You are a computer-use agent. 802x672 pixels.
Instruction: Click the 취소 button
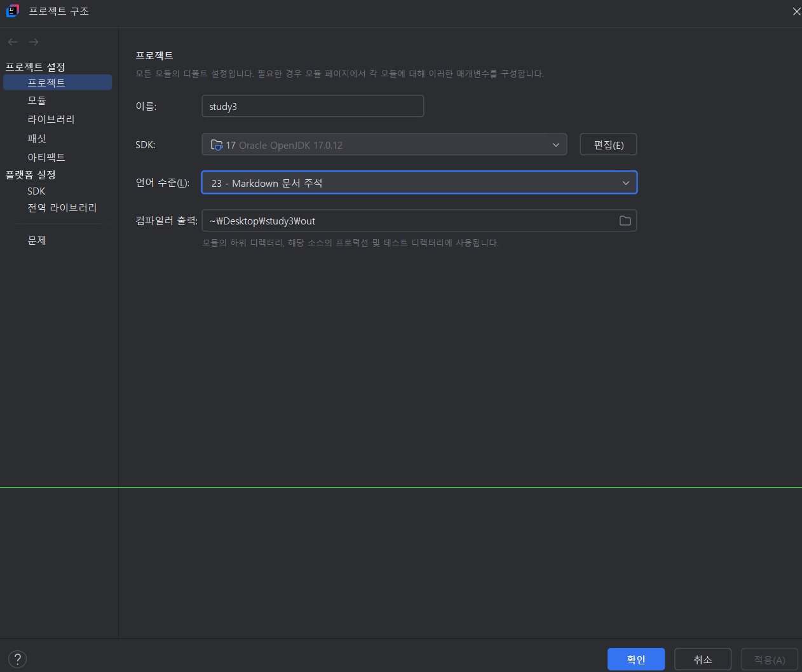click(x=702, y=659)
